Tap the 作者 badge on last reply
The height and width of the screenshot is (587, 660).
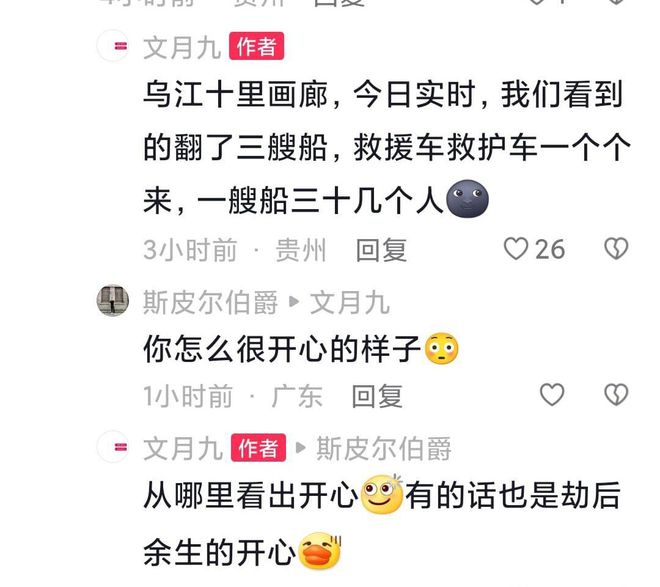(x=258, y=448)
